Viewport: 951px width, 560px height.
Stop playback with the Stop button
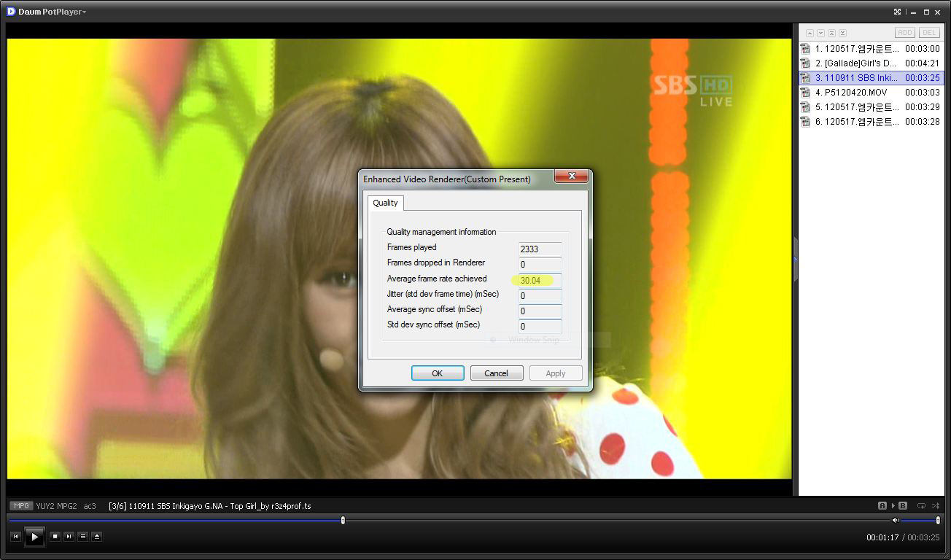pos(55,537)
